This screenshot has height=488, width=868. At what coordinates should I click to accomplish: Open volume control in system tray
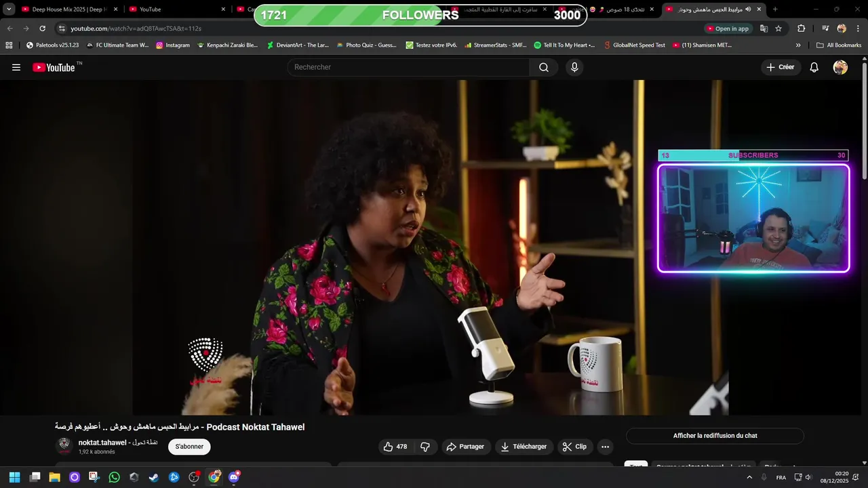(x=808, y=477)
